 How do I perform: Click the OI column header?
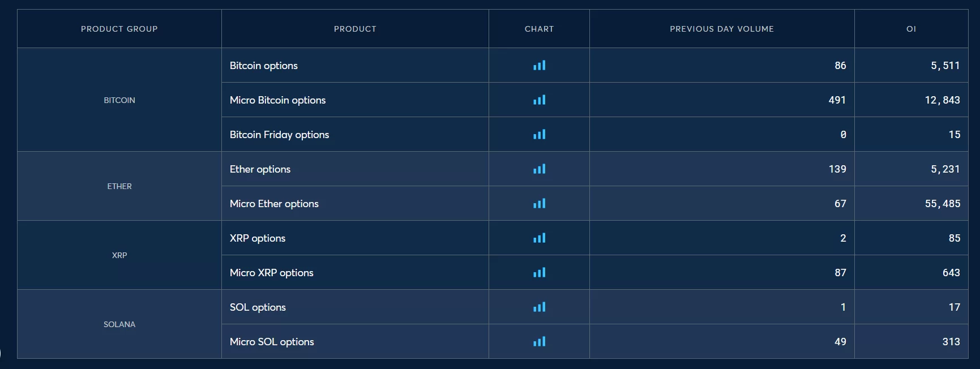pyautogui.click(x=911, y=29)
